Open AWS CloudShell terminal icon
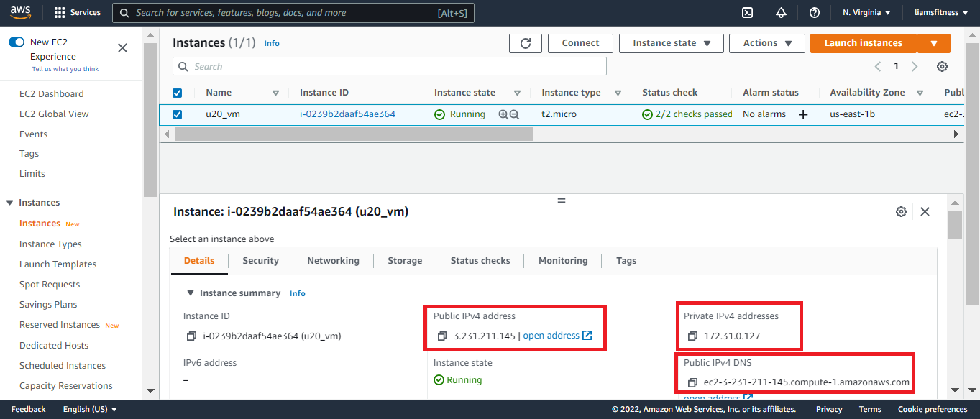The height and width of the screenshot is (419, 980). pyautogui.click(x=747, y=13)
